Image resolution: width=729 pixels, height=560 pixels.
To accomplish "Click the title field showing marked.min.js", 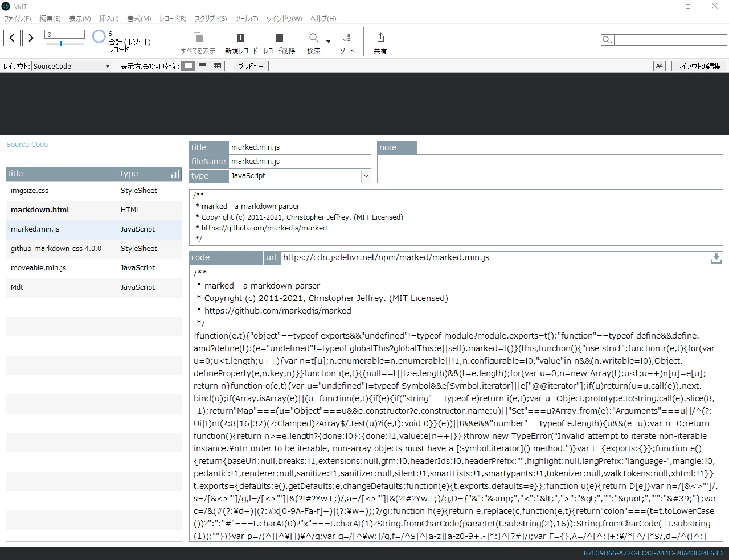I will [x=300, y=147].
